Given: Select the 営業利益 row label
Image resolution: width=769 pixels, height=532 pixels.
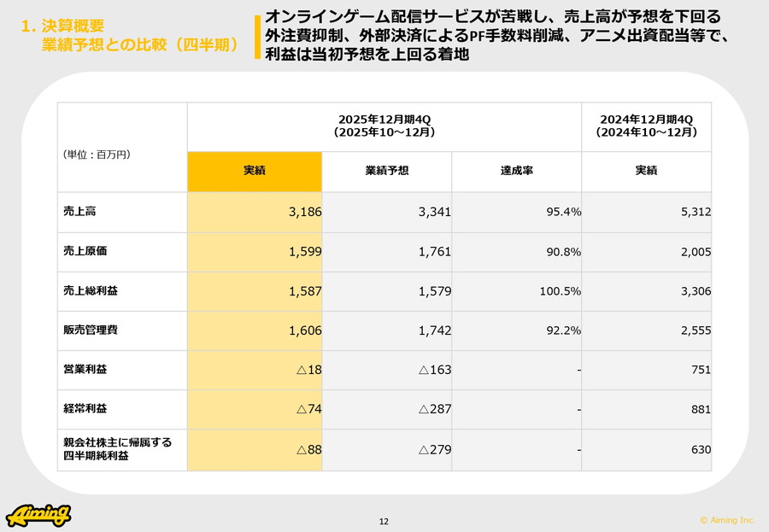Looking at the screenshot, I should 85,370.
